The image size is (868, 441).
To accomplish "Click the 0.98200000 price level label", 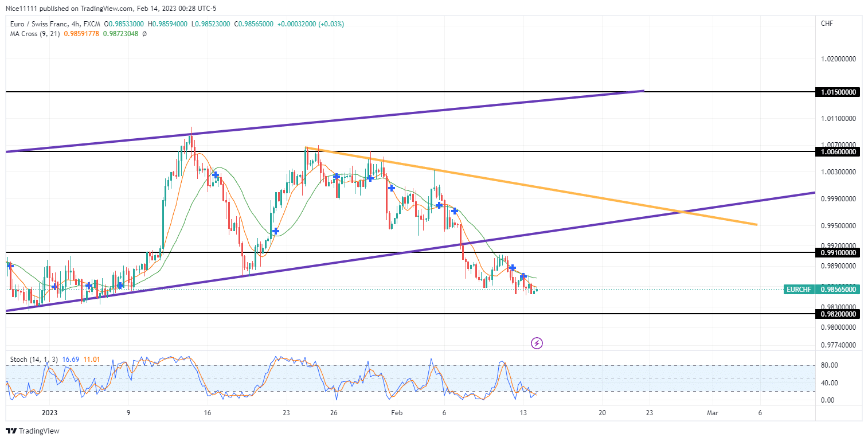I will click(x=837, y=314).
